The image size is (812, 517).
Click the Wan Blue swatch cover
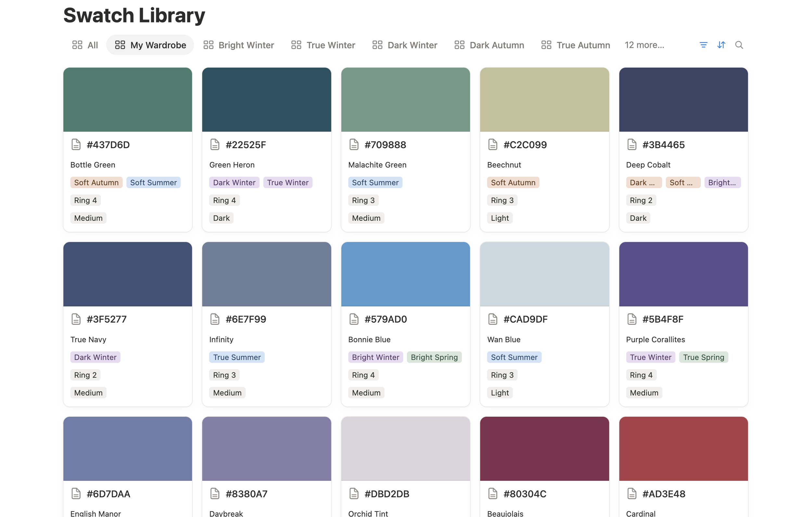(x=544, y=274)
